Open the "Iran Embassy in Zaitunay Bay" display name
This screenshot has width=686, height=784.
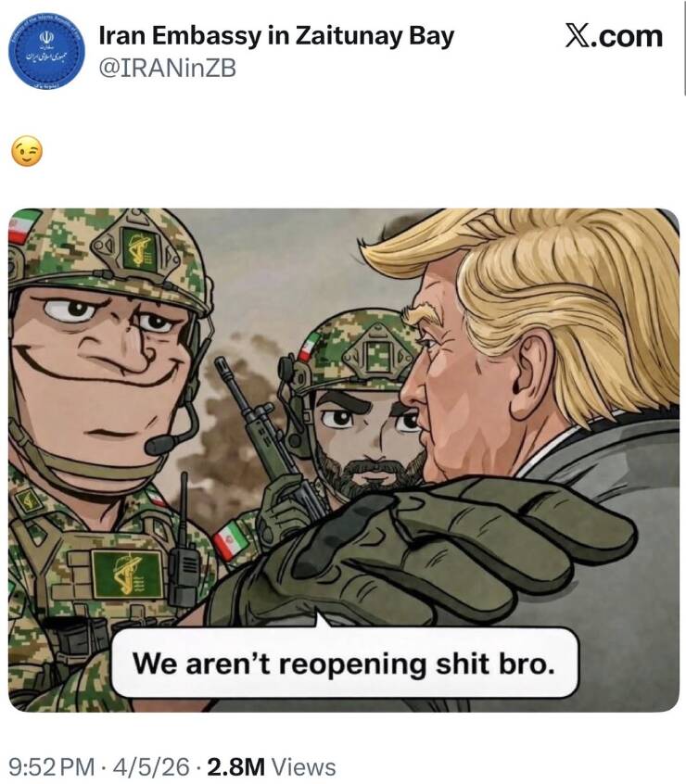click(x=276, y=36)
